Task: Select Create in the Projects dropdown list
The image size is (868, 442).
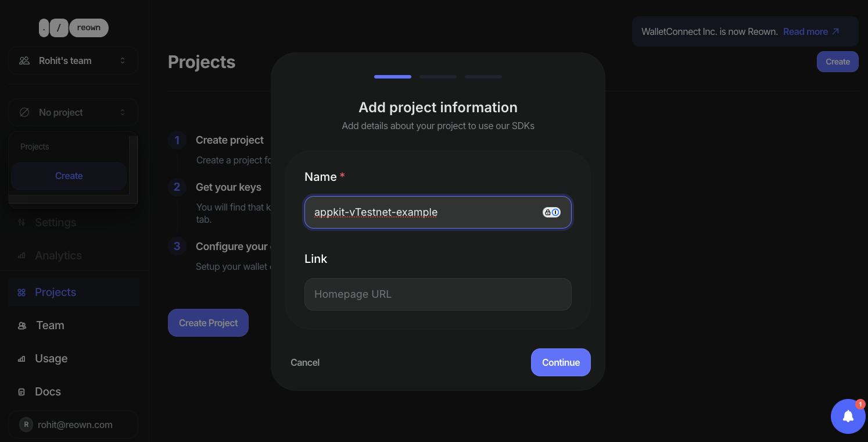Action: (x=69, y=176)
